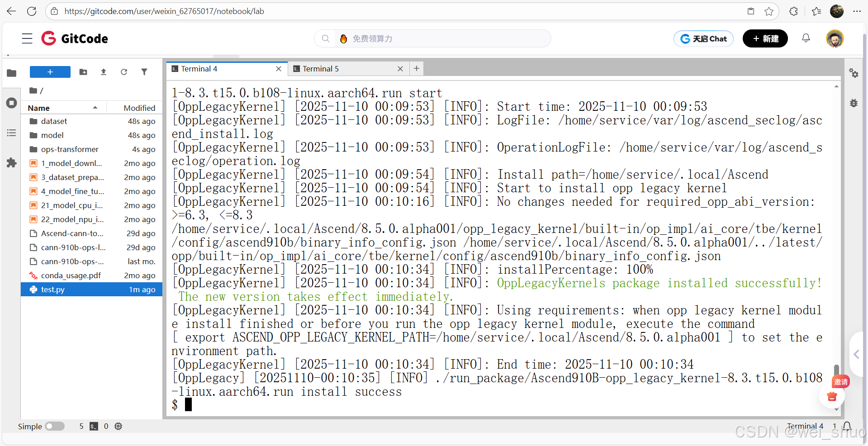Click status bar notification bell

pos(847,426)
